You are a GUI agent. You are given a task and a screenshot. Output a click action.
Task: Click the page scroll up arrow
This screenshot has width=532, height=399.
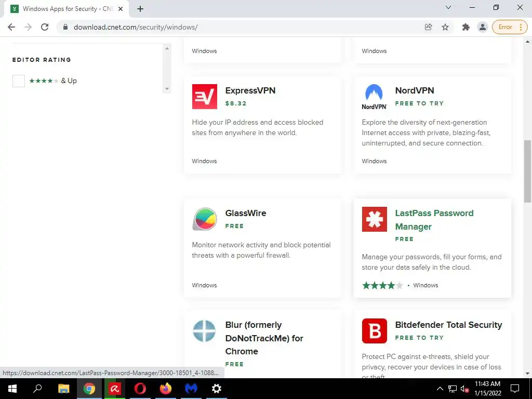pyautogui.click(x=528, y=42)
